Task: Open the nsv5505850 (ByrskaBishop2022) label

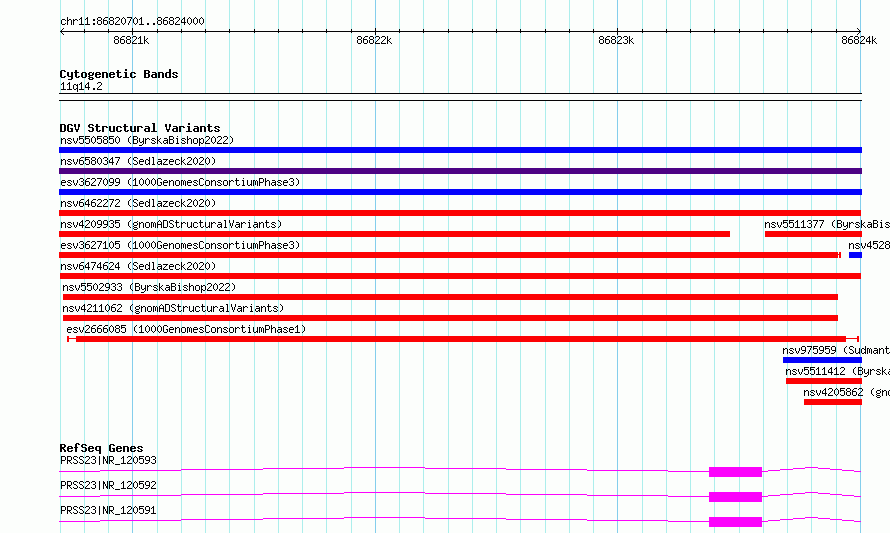Action: pyautogui.click(x=147, y=140)
